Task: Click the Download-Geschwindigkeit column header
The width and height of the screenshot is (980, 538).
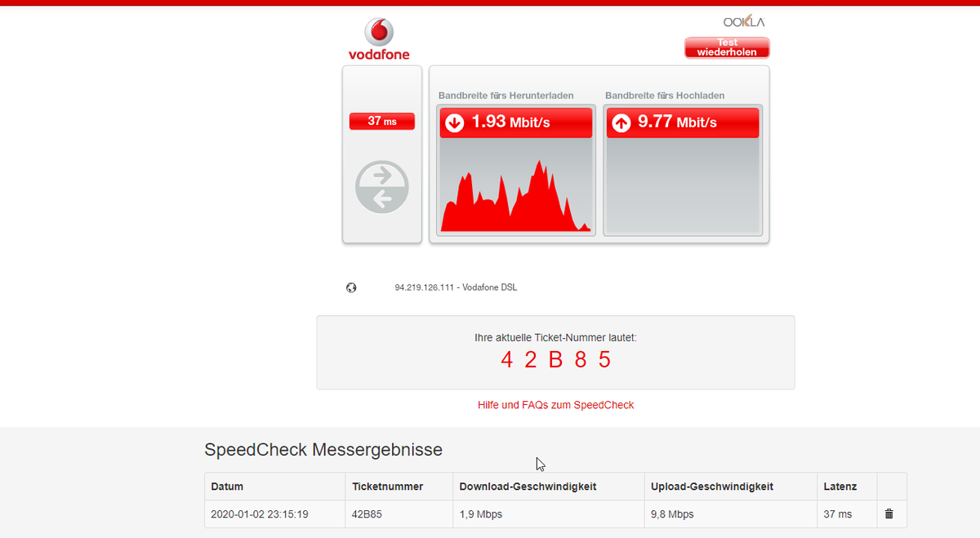Action: pyautogui.click(x=549, y=487)
